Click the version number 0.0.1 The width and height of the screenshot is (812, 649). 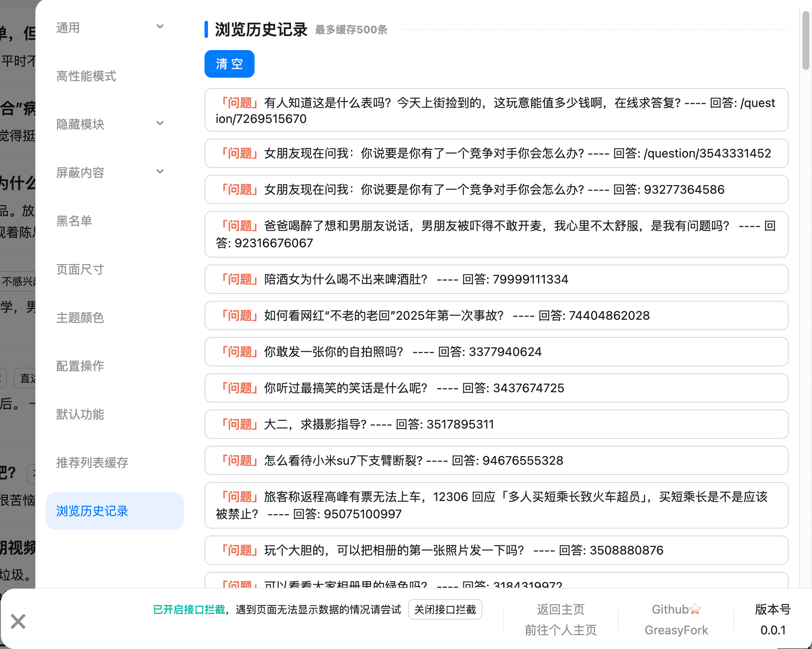pos(773,630)
